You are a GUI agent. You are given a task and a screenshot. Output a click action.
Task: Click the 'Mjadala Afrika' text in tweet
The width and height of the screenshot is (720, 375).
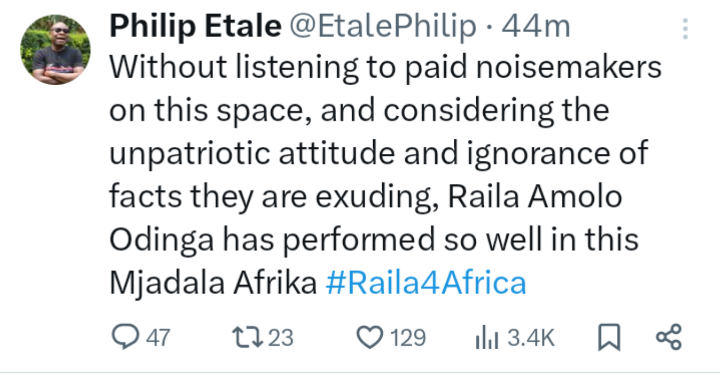(213, 283)
